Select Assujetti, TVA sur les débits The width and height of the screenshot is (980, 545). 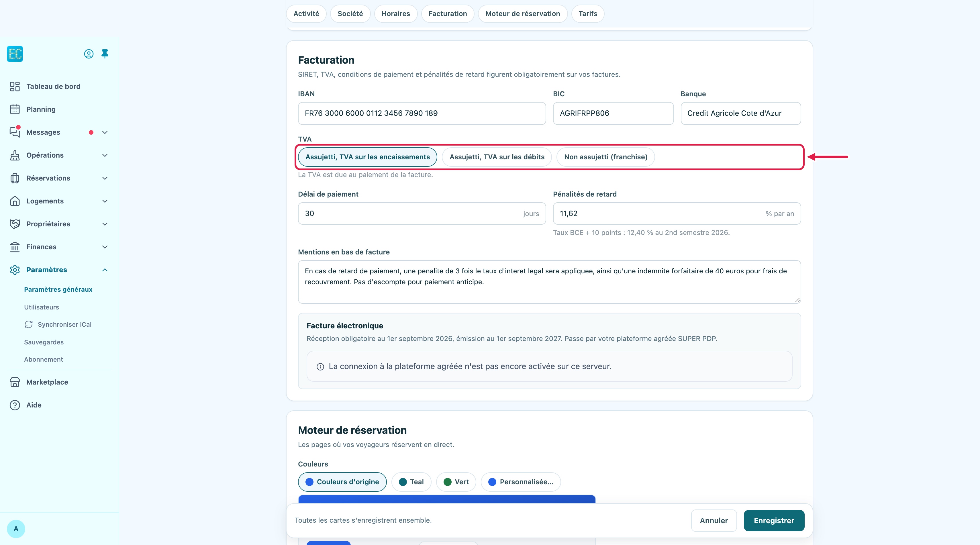click(497, 157)
